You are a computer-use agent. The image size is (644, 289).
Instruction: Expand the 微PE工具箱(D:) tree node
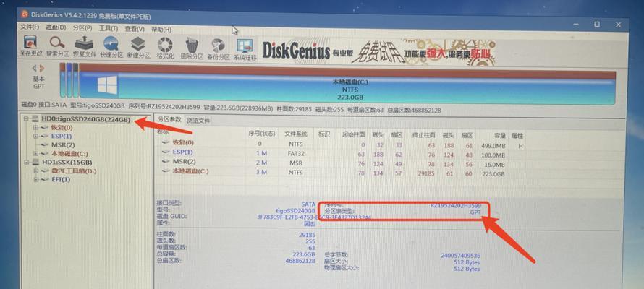(x=36, y=171)
